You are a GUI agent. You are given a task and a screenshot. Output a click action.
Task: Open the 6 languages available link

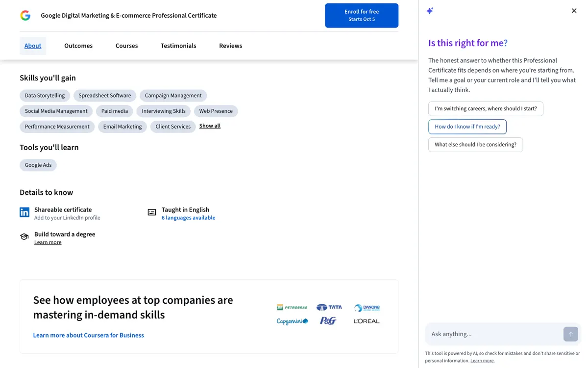(x=188, y=218)
